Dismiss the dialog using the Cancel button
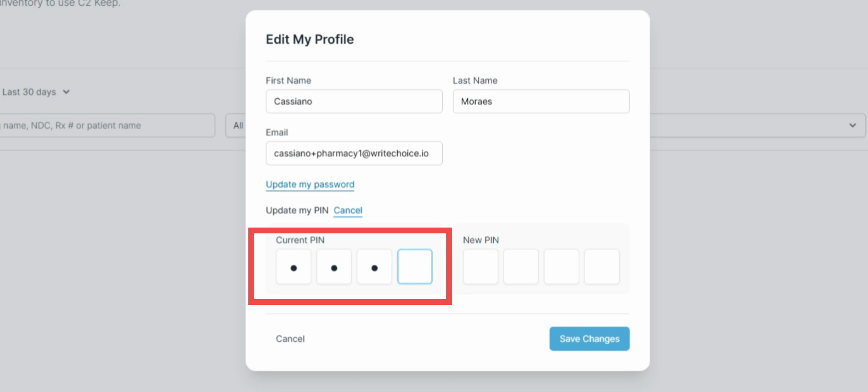Image resolution: width=868 pixels, height=392 pixels. point(290,339)
